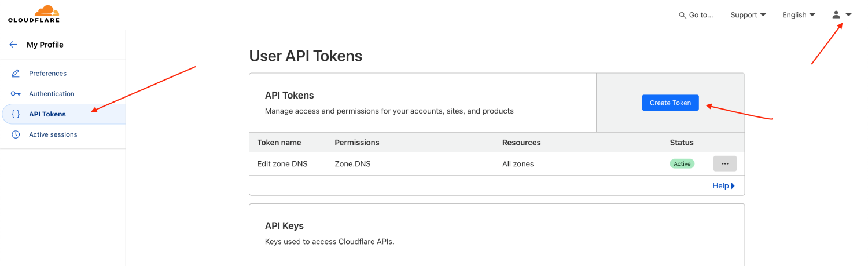Click the All zones resources cell
Viewport: 868px width, 266px height.
[x=518, y=164]
